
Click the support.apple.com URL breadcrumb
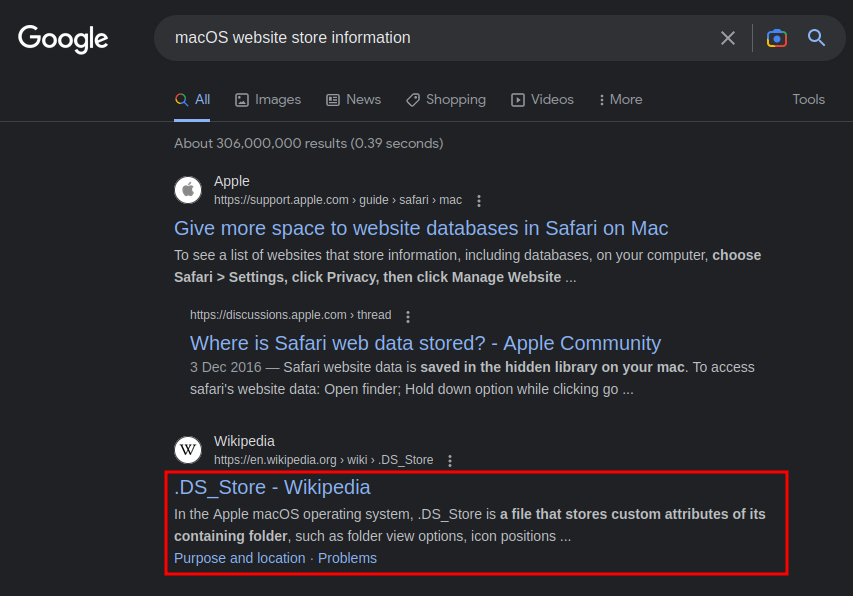pyautogui.click(x=338, y=200)
